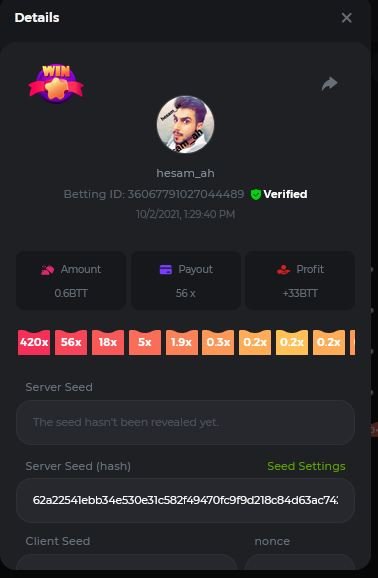Select the 5x multiplier tile
The width and height of the screenshot is (378, 578).
pos(145,342)
